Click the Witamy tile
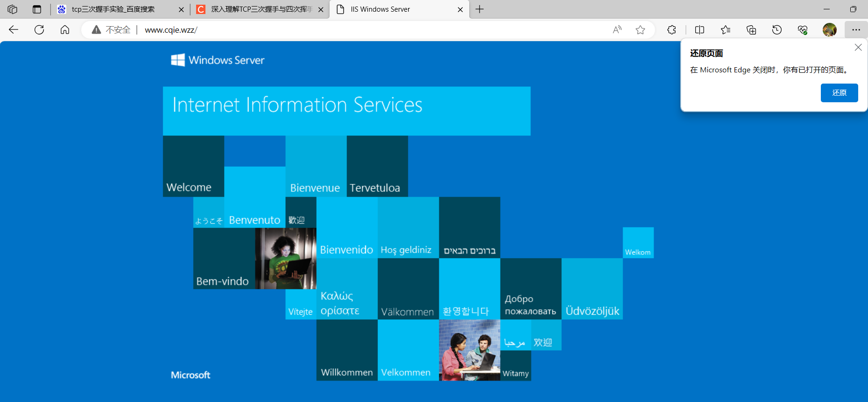Screen dimensions: 868x402 515,366
